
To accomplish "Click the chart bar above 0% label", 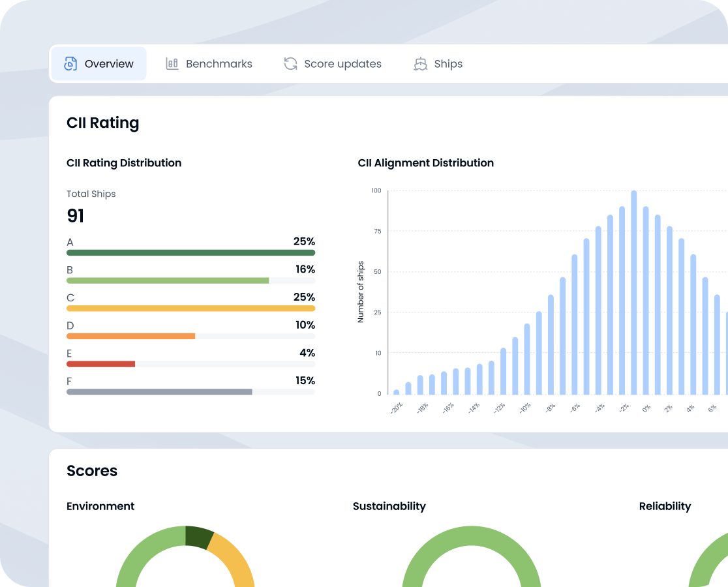I will click(x=646, y=300).
